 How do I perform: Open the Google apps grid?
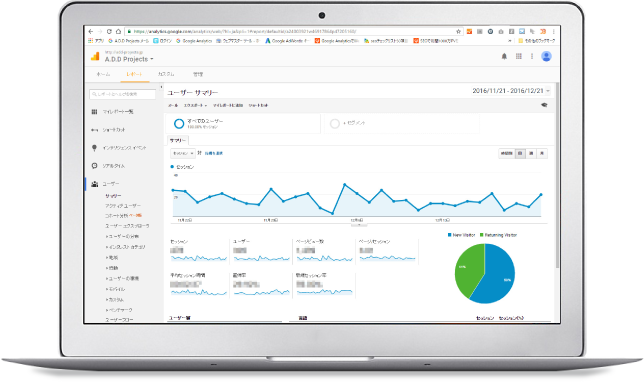tap(519, 56)
